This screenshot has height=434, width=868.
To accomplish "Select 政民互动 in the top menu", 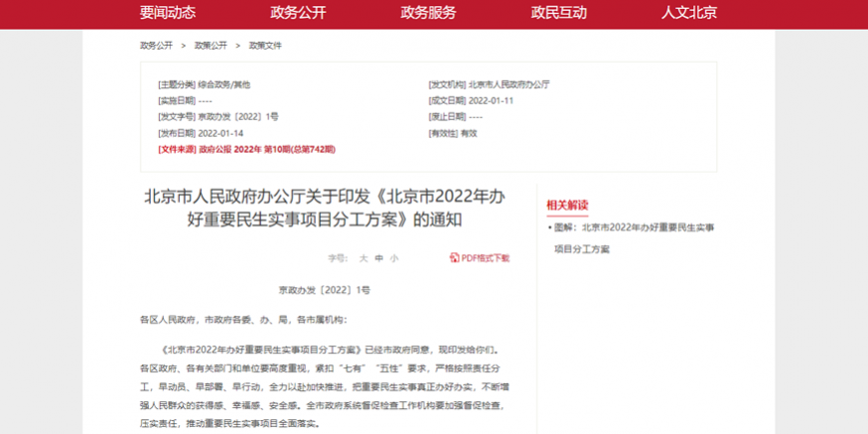I will (x=558, y=13).
